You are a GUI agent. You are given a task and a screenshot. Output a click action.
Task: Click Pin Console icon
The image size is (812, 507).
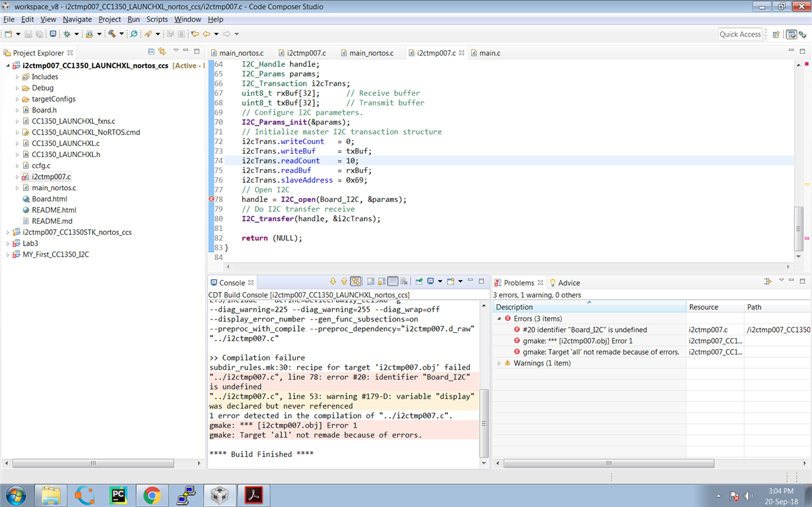[419, 282]
